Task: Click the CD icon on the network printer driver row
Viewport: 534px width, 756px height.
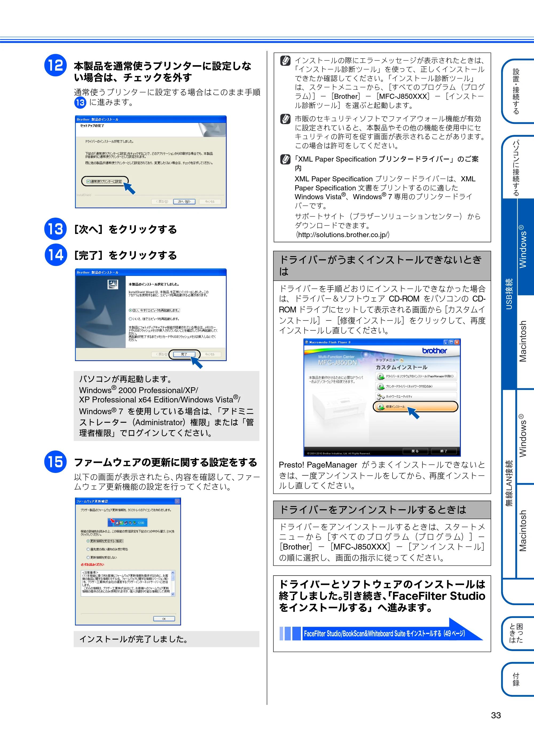Action: pyautogui.click(x=381, y=386)
